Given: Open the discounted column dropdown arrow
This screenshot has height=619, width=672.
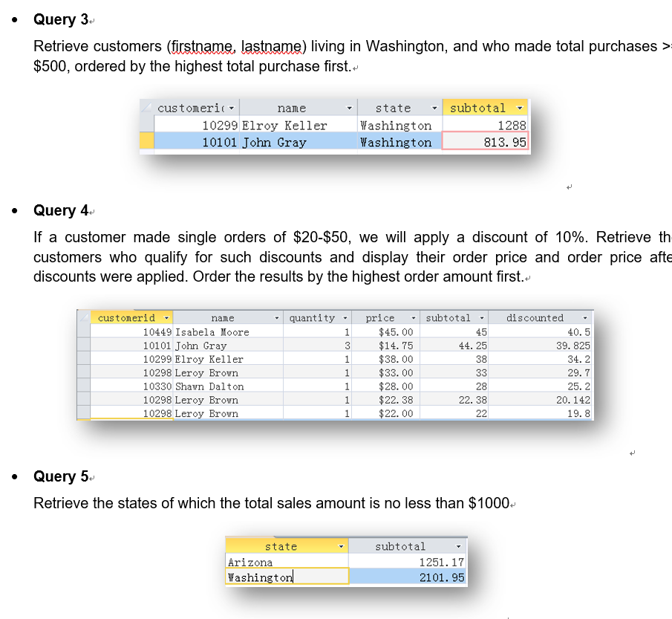Looking at the screenshot, I should click(585, 318).
